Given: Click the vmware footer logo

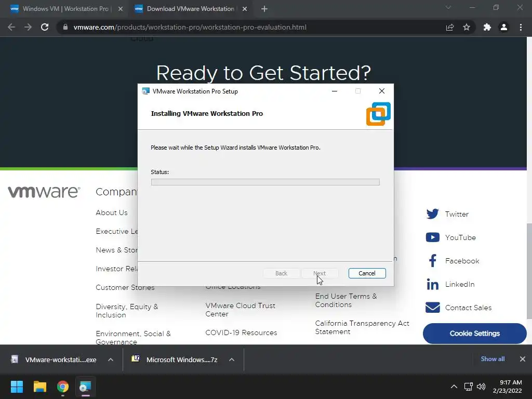Looking at the screenshot, I should click(44, 192).
